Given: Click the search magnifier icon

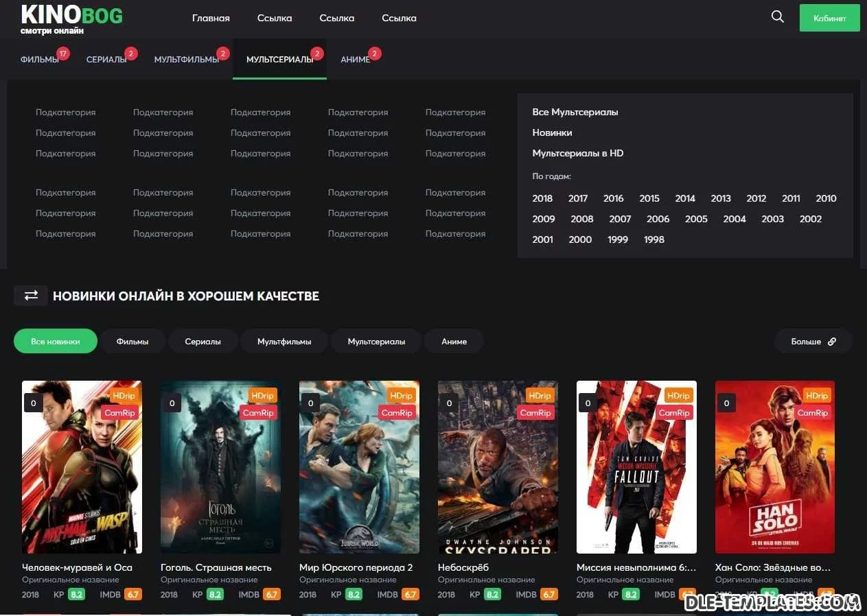Looking at the screenshot, I should (x=777, y=17).
